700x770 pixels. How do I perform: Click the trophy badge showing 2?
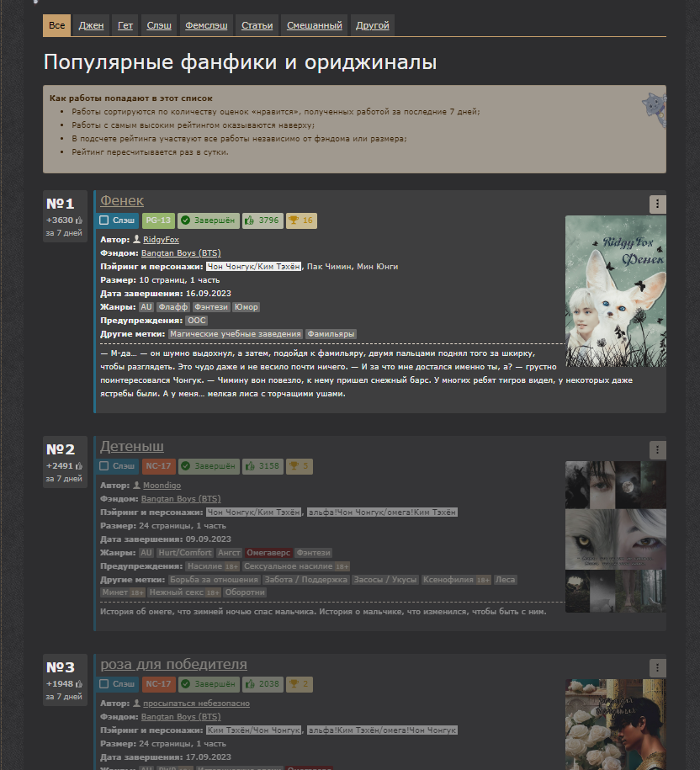pyautogui.click(x=299, y=684)
